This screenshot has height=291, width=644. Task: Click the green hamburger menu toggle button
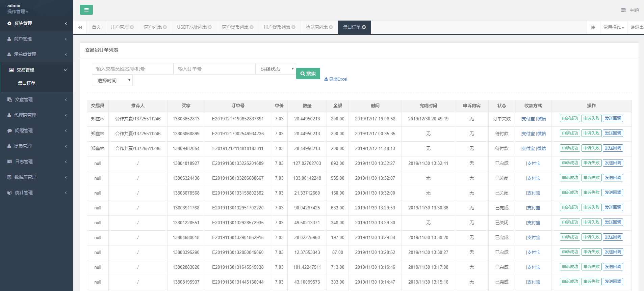point(86,10)
